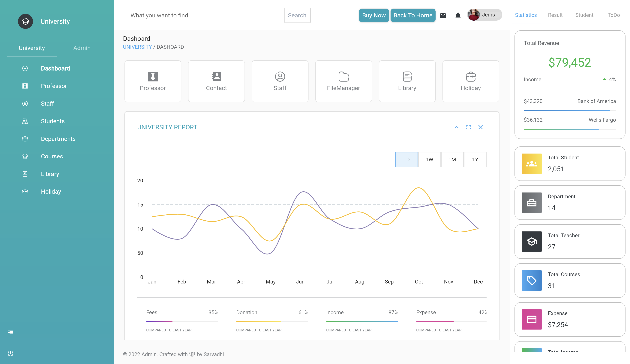Open the mail envelope icon
Viewport: 630px width, 364px height.
coord(443,15)
